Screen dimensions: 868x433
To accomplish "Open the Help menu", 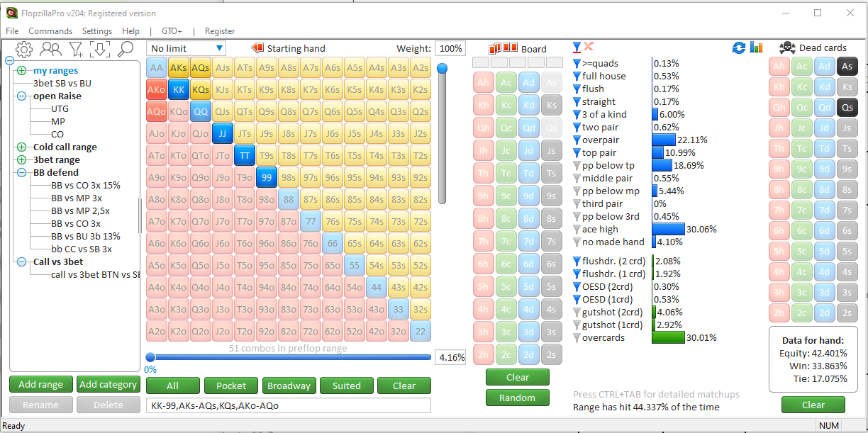I will (130, 31).
